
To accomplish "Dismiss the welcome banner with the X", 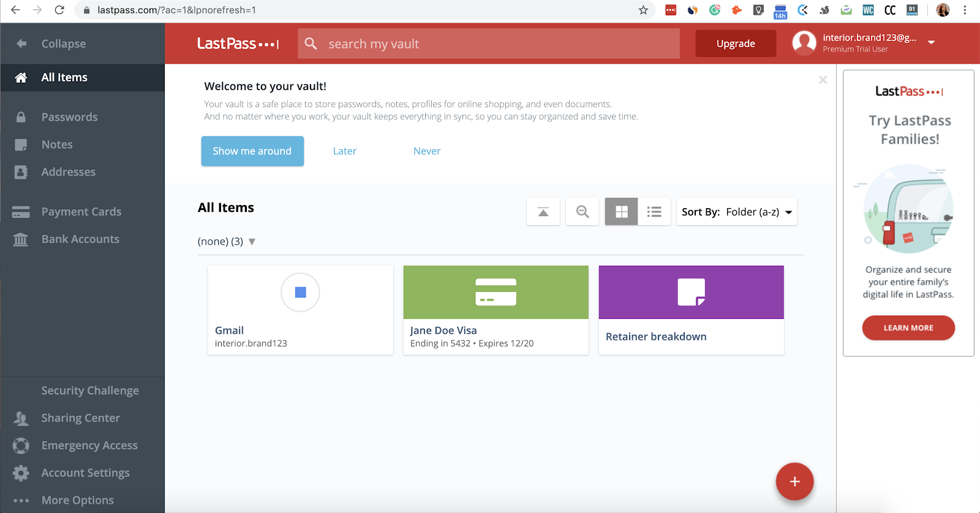I will 823,80.
